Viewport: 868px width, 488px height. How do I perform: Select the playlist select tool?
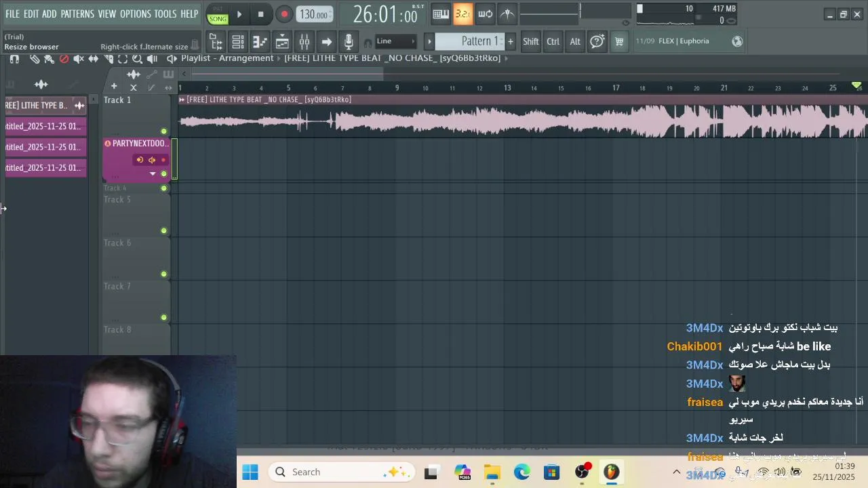click(123, 59)
